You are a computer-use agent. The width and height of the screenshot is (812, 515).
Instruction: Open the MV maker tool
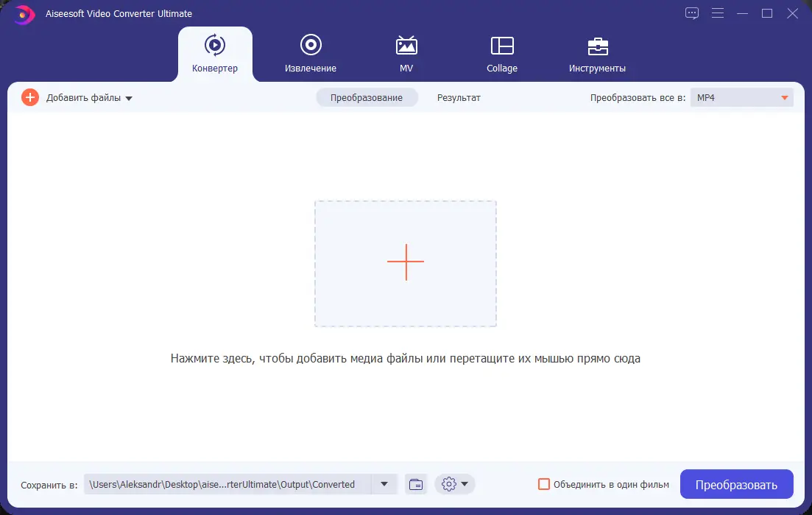click(x=406, y=52)
